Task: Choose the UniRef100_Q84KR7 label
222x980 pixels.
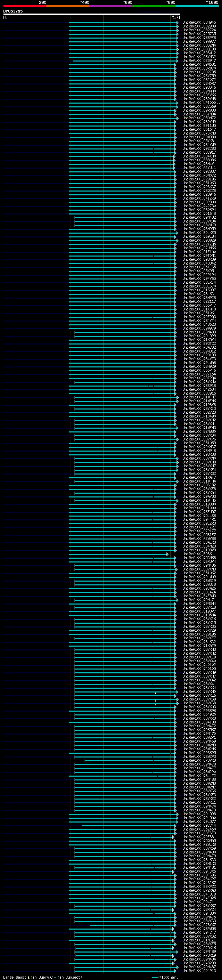Action: (199, 879)
